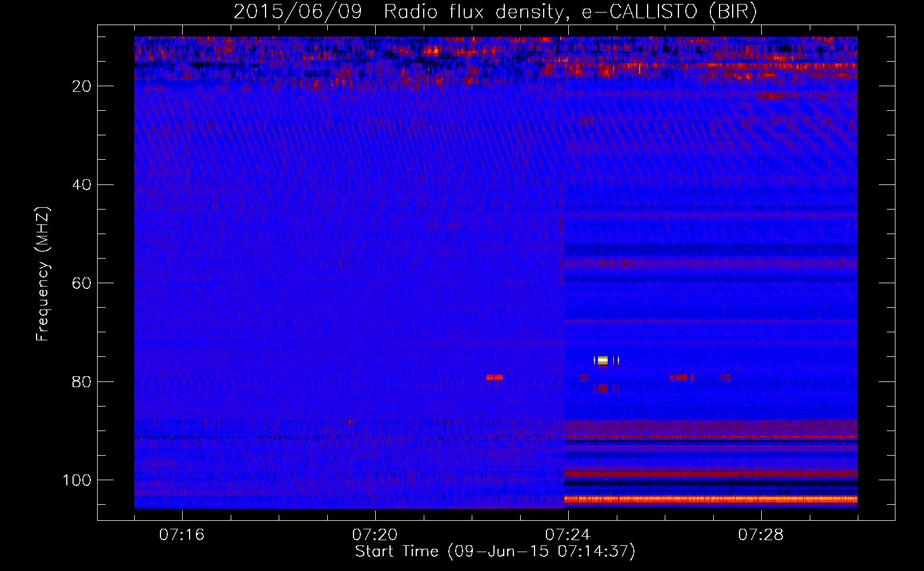924x571 pixels.
Task: Click the 40 MHz frequency tick label
Action: coord(82,185)
